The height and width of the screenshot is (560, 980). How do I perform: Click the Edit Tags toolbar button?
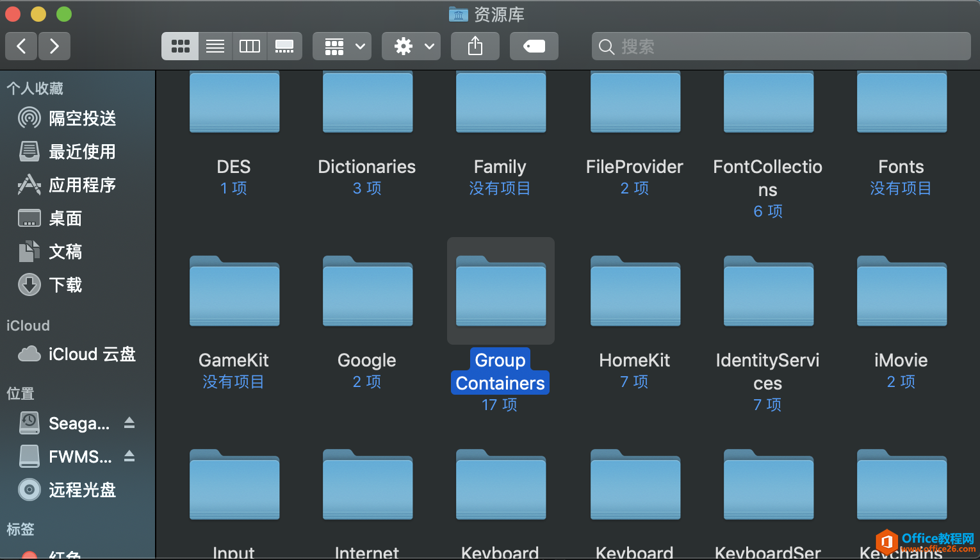point(534,46)
